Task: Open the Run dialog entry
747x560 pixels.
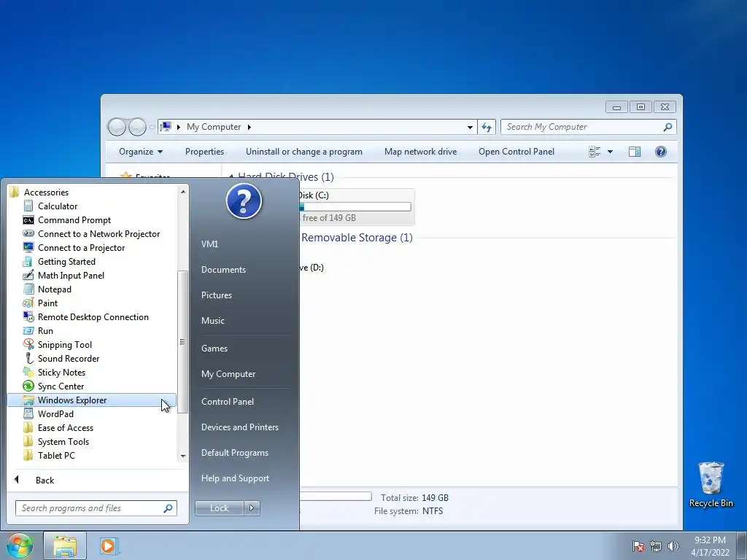Action: (45, 330)
